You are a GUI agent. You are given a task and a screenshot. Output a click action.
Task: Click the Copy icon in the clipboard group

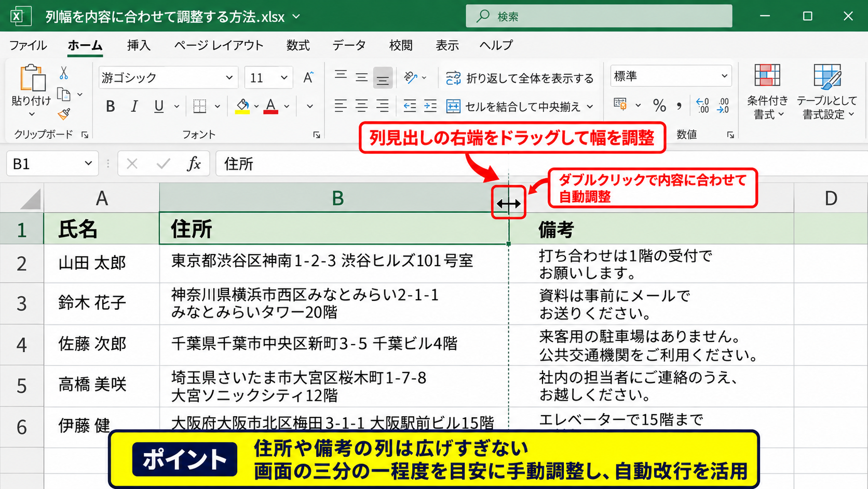tap(64, 95)
